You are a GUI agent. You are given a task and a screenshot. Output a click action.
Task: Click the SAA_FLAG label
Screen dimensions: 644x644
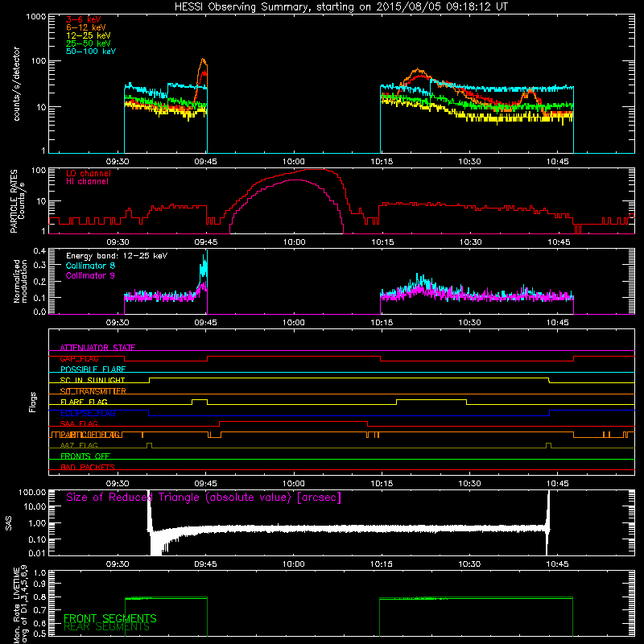[79, 423]
